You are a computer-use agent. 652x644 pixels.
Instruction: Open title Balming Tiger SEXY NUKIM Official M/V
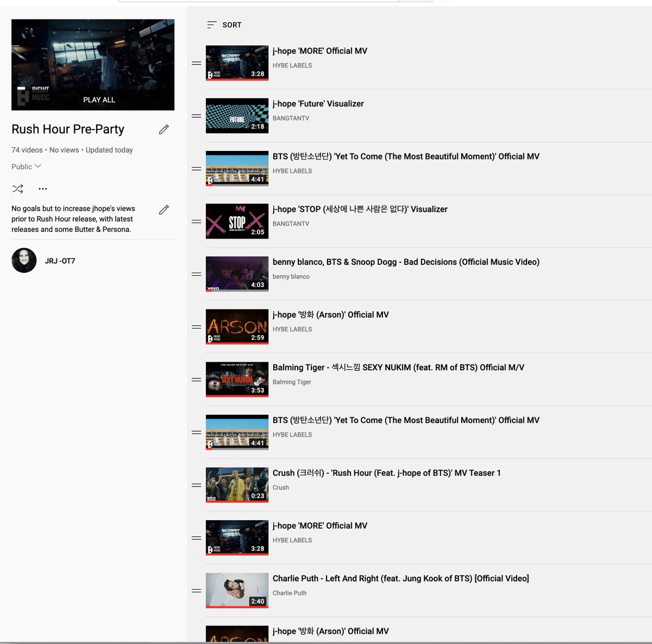click(x=398, y=368)
